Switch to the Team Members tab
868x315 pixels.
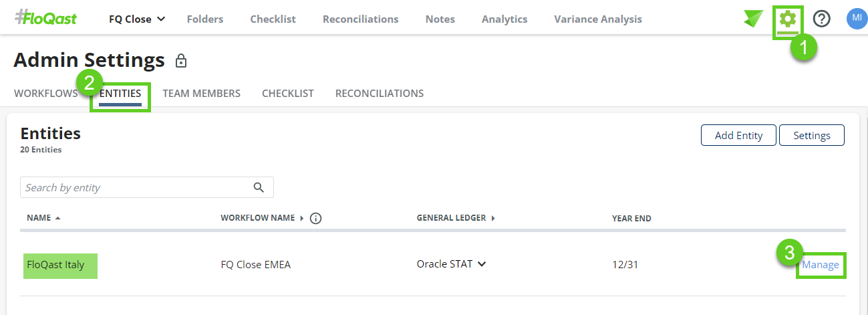201,94
